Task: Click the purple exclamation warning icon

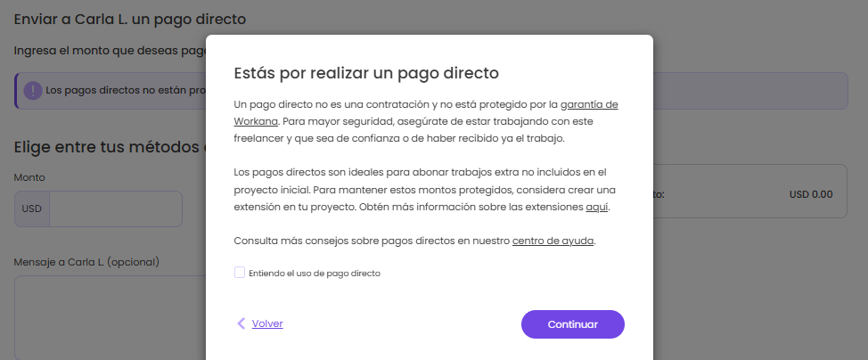Action: (33, 90)
